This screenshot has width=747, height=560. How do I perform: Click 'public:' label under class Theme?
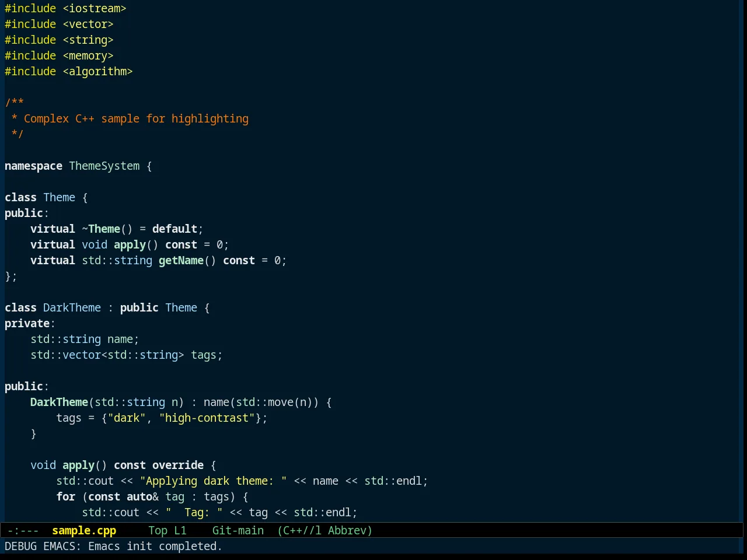point(27,213)
